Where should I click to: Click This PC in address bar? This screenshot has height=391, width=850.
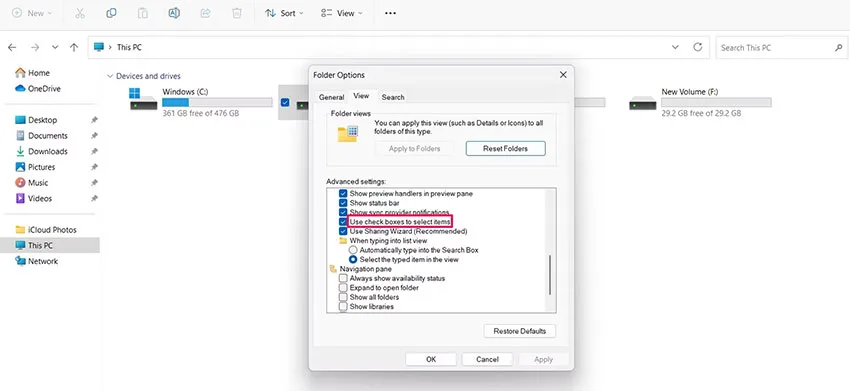tap(129, 47)
